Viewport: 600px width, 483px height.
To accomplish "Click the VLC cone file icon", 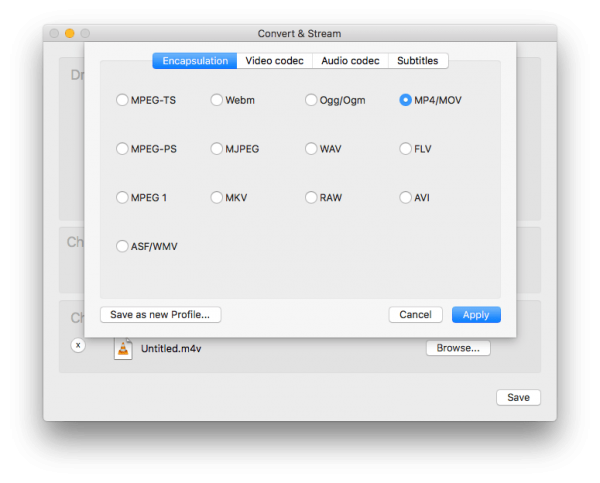I will click(x=123, y=348).
